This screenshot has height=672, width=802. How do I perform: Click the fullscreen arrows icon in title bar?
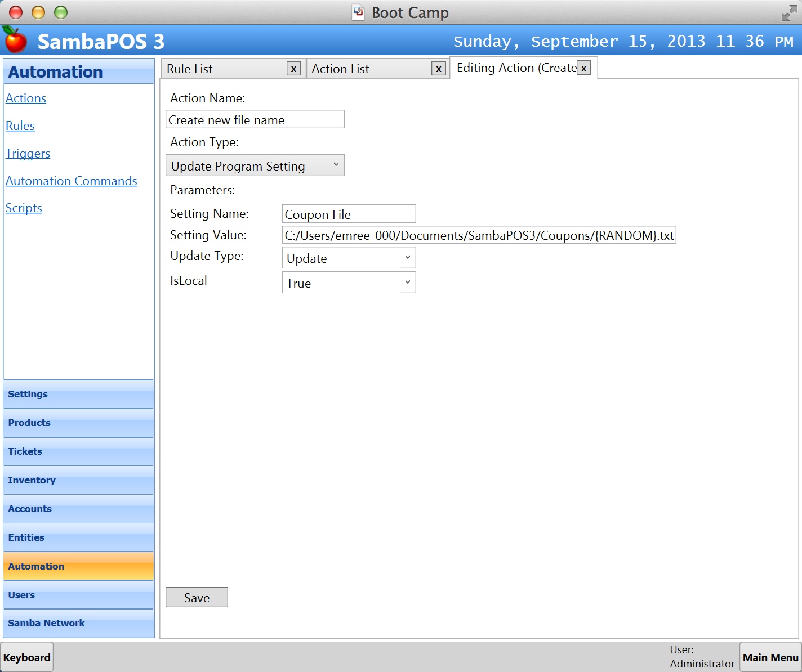pos(789,13)
